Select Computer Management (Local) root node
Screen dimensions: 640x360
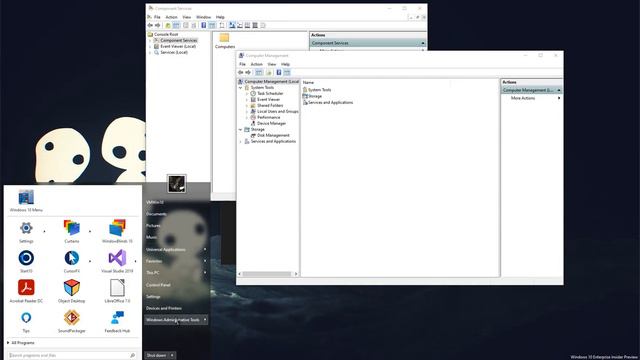click(x=271, y=82)
